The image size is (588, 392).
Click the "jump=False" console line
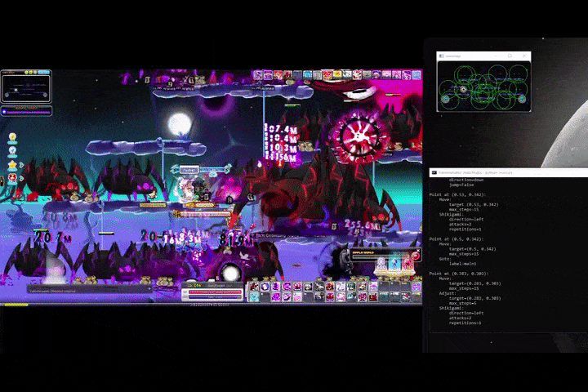[461, 185]
